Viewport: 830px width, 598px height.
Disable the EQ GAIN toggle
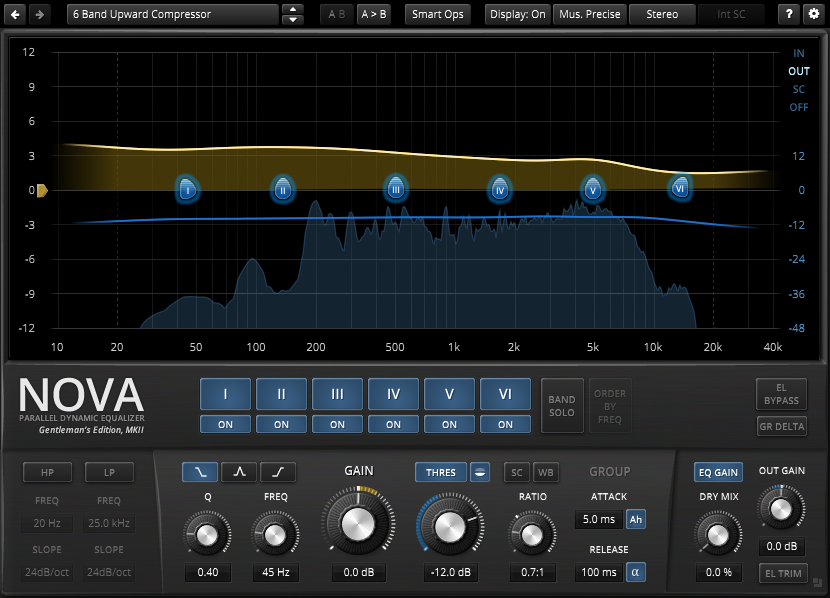point(717,472)
